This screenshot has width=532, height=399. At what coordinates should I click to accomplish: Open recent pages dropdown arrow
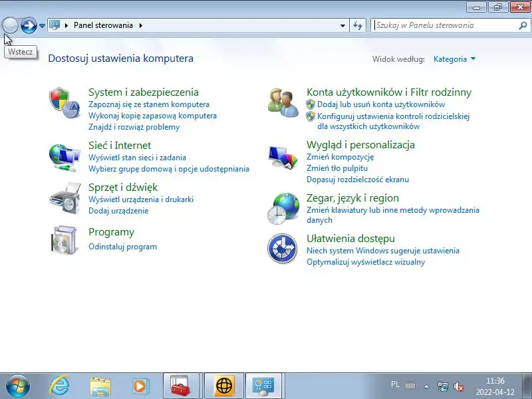42,25
